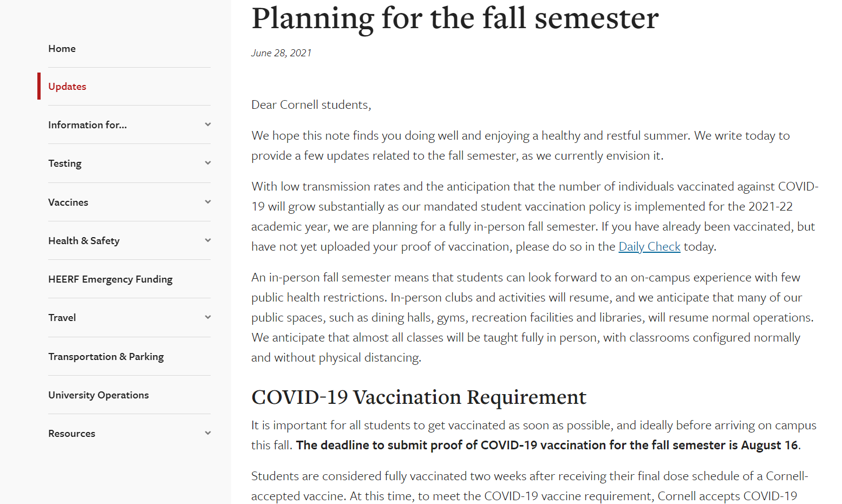Go to Home in sidebar
Screen dimensions: 842x504
tap(62, 49)
